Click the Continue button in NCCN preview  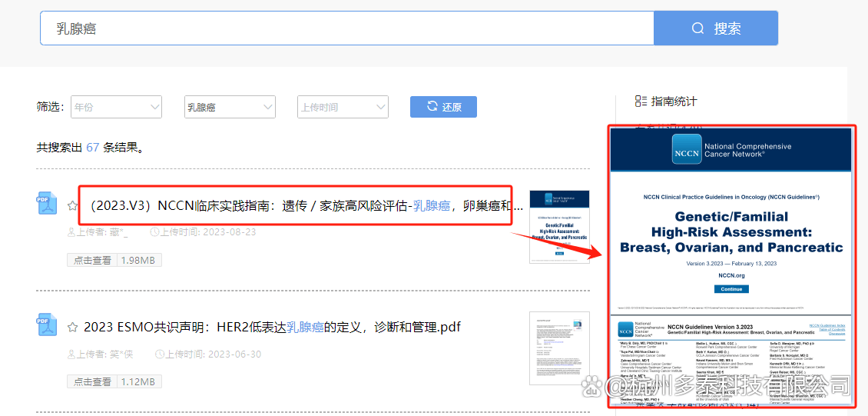tap(731, 289)
